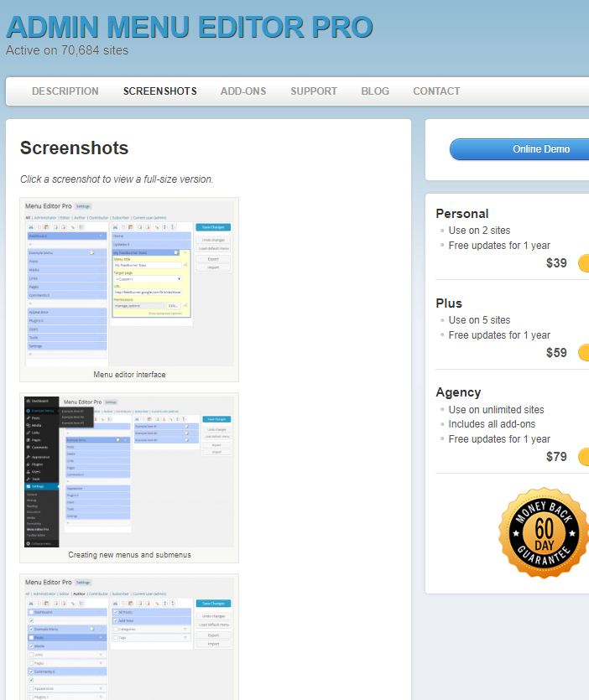Image resolution: width=589 pixels, height=700 pixels.
Task: Click the Admin Menu Editor Pro site title
Action: 190,27
